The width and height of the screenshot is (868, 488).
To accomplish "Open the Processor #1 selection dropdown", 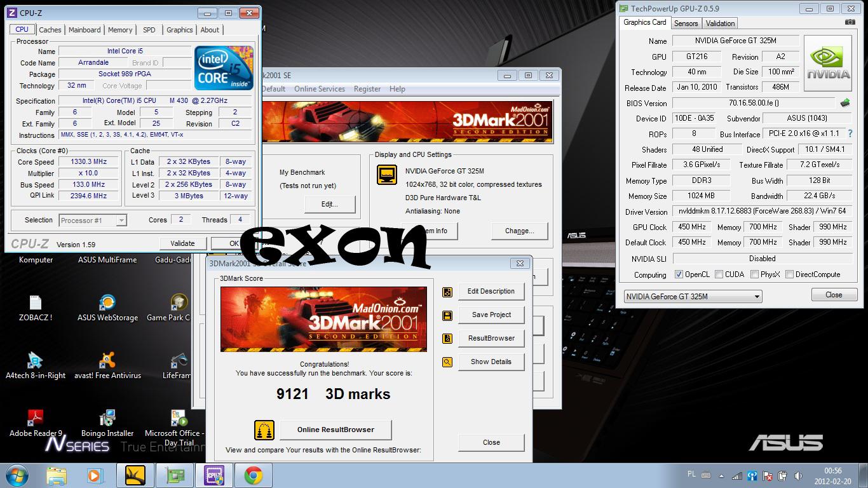I will point(93,220).
